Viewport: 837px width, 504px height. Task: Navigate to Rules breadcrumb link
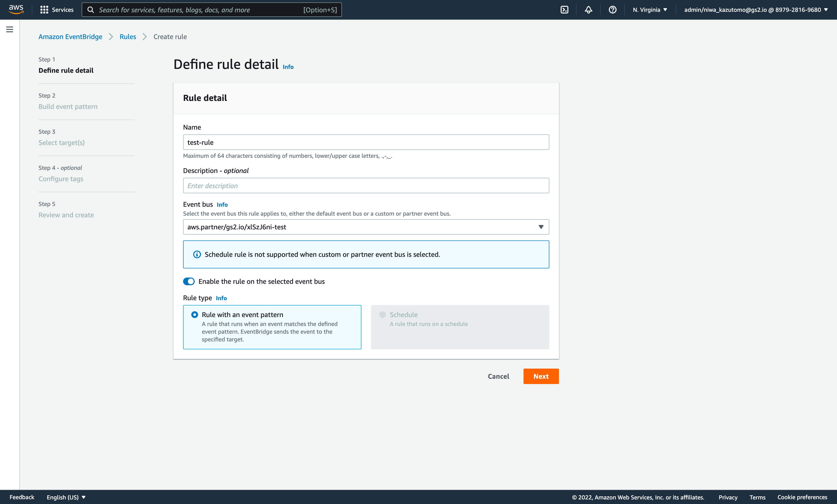[x=128, y=37]
